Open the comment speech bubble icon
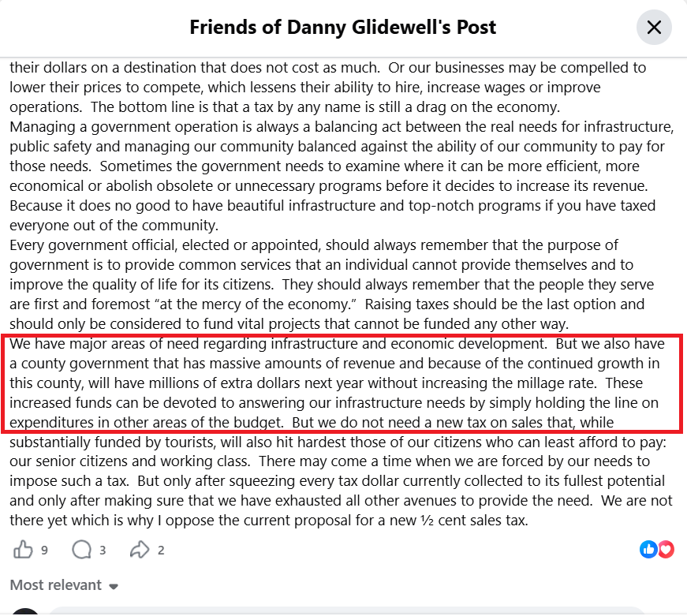 (x=81, y=550)
